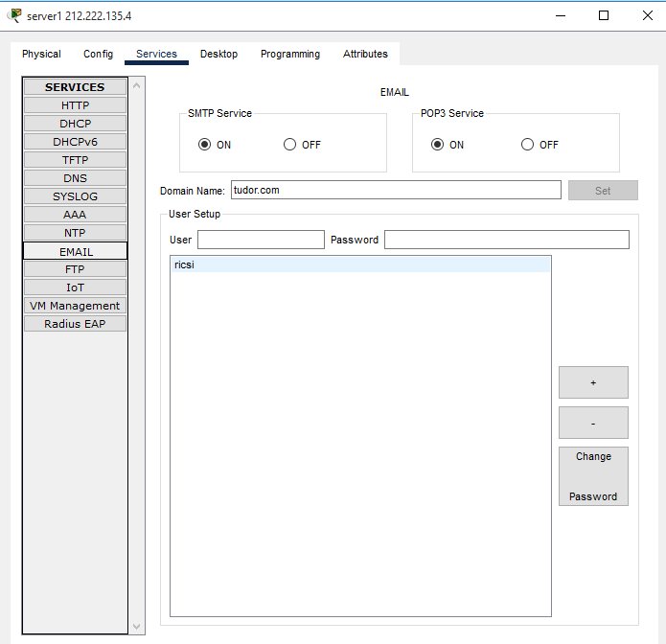The height and width of the screenshot is (644, 666).
Task: Select user ricsi in the list
Action: coord(359,264)
